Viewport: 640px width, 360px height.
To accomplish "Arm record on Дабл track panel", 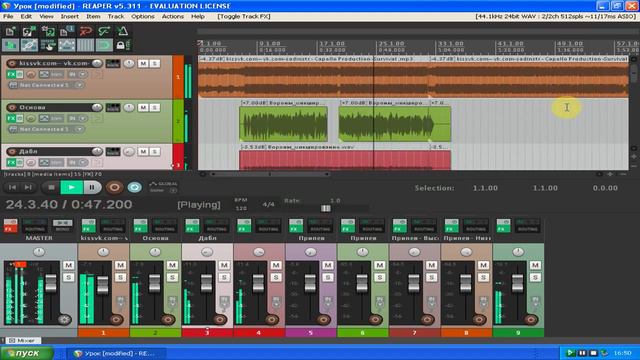I will pyautogui.click(x=12, y=151).
